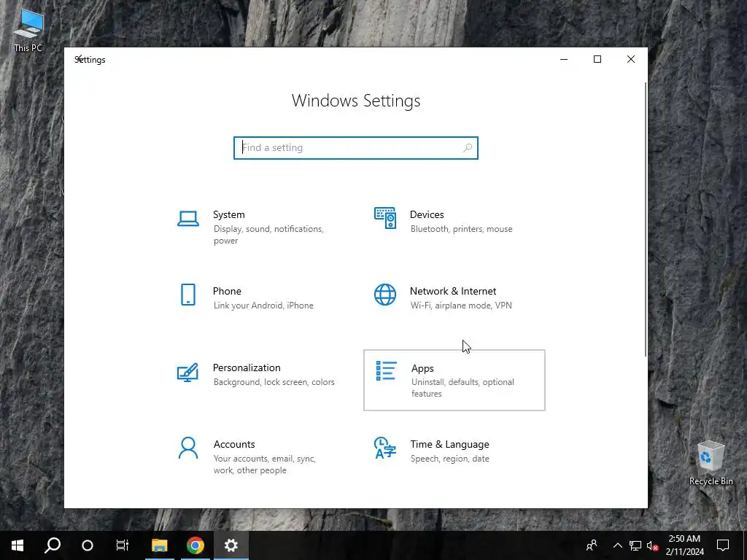Click the Apps category title
This screenshot has width=747, height=560.
pyautogui.click(x=422, y=368)
